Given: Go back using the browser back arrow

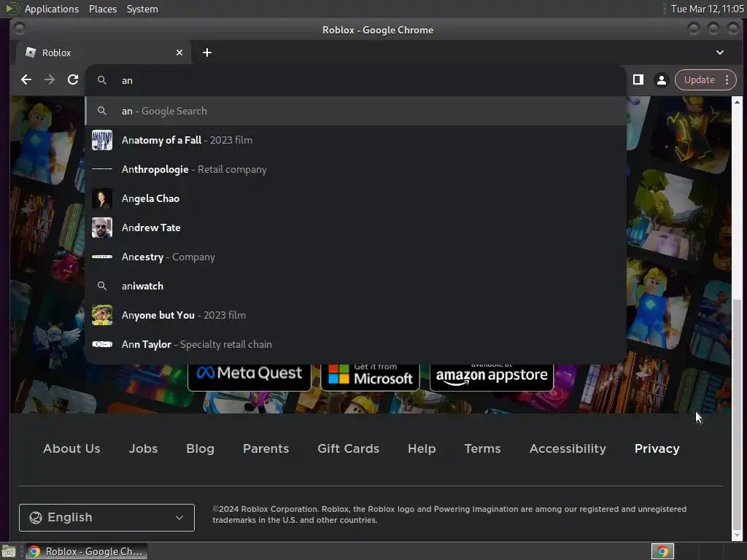Looking at the screenshot, I should (x=26, y=80).
